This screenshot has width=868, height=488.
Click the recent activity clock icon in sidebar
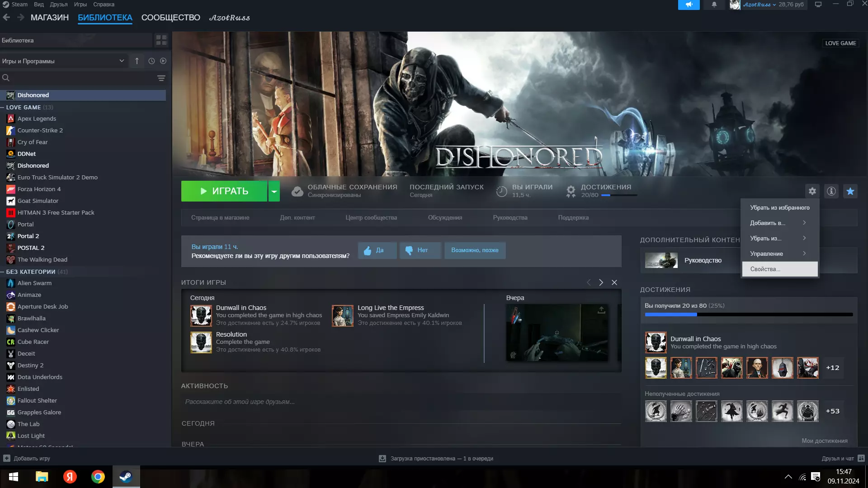[x=151, y=61]
